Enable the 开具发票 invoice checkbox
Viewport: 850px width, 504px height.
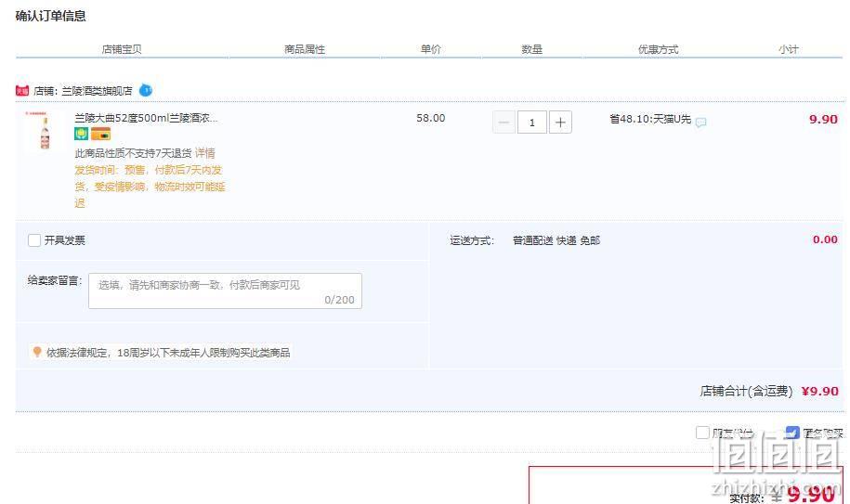[34, 240]
